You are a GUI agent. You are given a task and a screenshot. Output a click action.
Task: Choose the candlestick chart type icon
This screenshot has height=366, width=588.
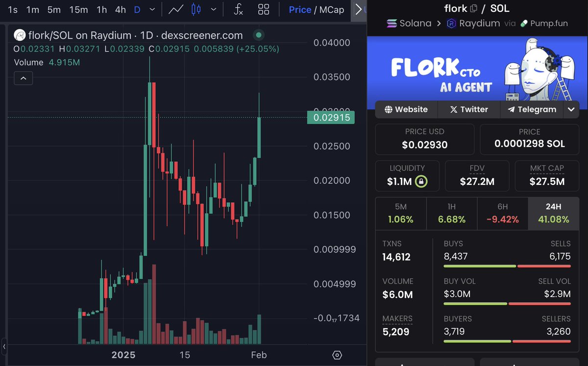[196, 9]
